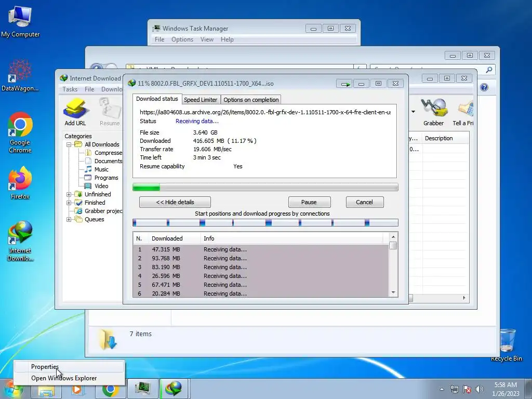The width and height of the screenshot is (532, 399).
Task: Click the Add URL toolbar icon
Action: (x=75, y=112)
